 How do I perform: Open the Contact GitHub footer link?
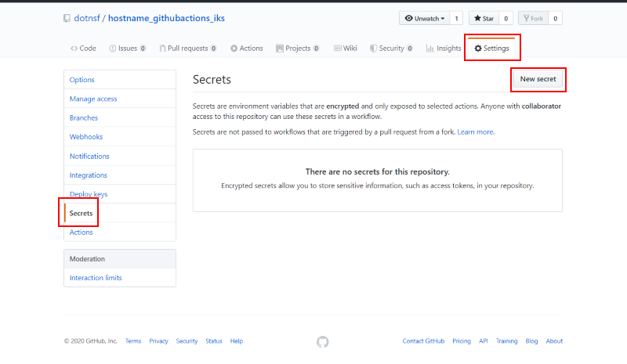[x=423, y=341]
